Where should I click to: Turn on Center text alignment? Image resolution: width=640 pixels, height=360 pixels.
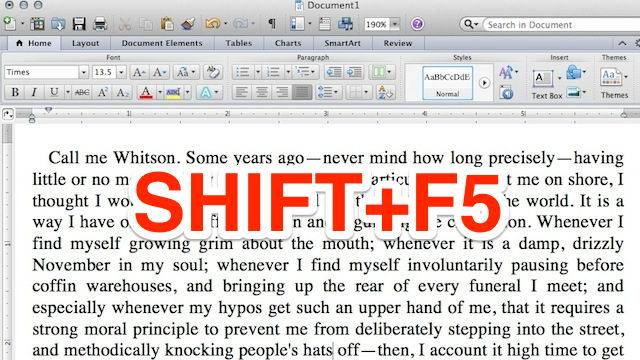pos(262,93)
